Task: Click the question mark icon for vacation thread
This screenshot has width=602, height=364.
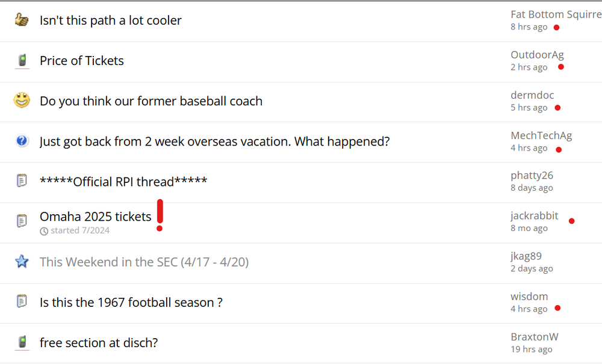Action: tap(22, 141)
